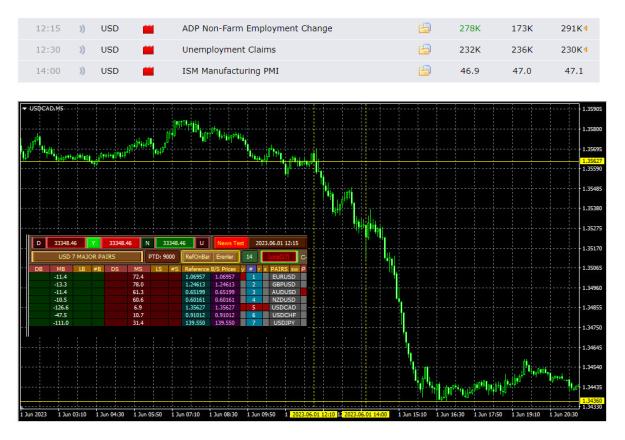Image resolution: width=625 pixels, height=440 pixels.
Task: Click the sound alert icon next to 12:30
Action: tap(82, 50)
